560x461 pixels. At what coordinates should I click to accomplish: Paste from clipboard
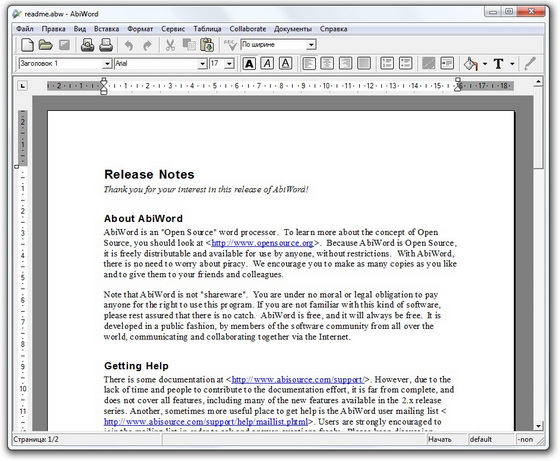pyautogui.click(x=207, y=45)
